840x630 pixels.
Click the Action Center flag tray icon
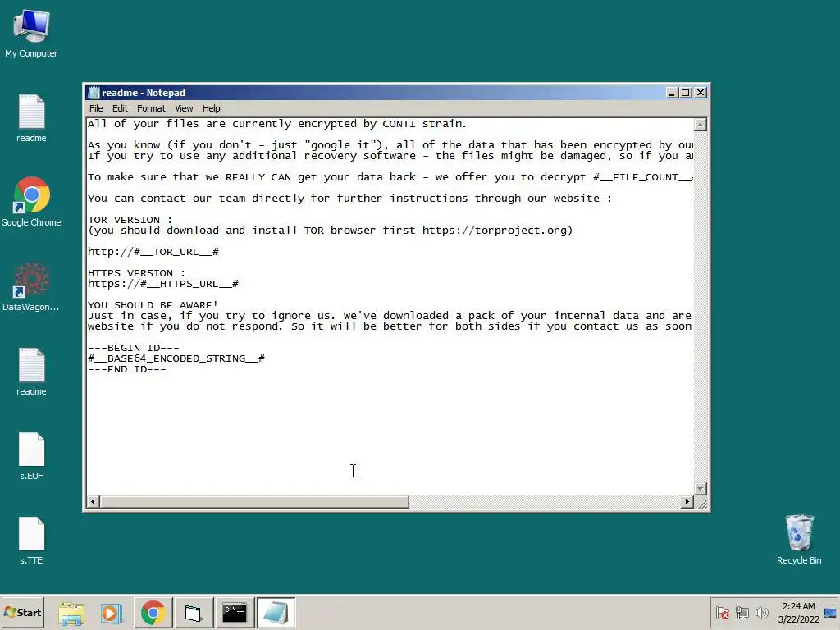(722, 613)
